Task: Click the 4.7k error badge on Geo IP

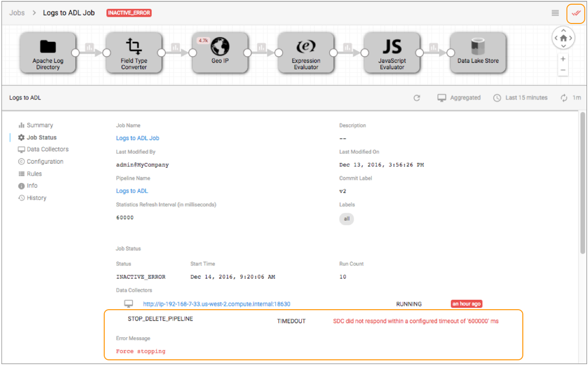Action: [203, 41]
